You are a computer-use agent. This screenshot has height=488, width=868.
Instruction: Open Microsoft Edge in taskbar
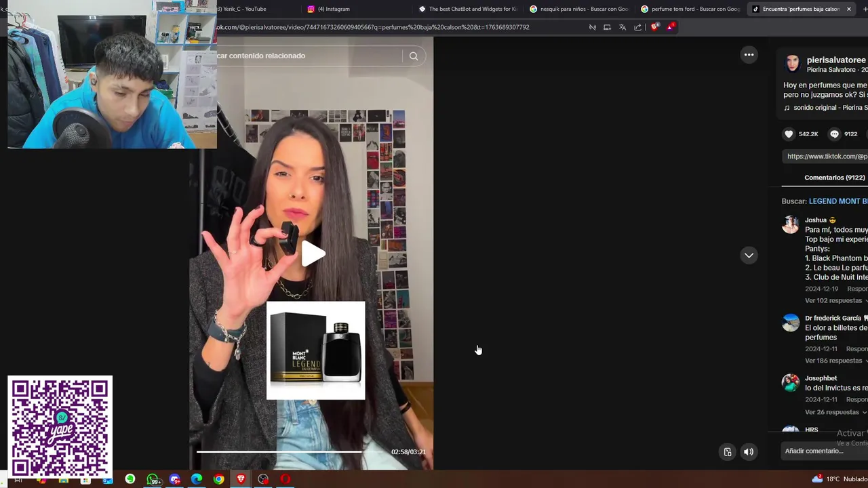[197, 480]
